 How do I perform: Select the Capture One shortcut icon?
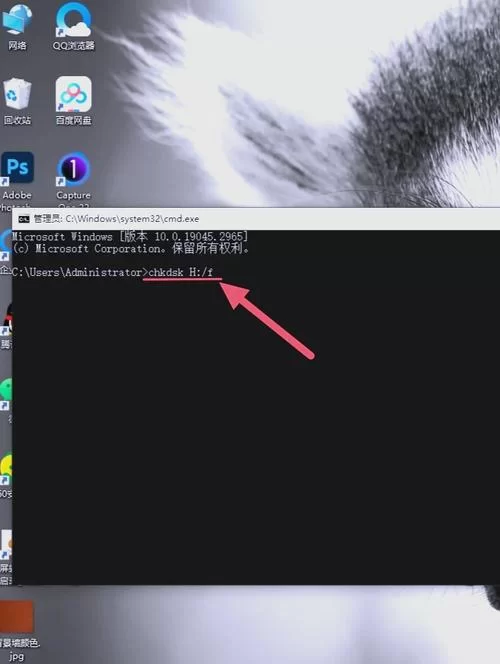(x=73, y=169)
